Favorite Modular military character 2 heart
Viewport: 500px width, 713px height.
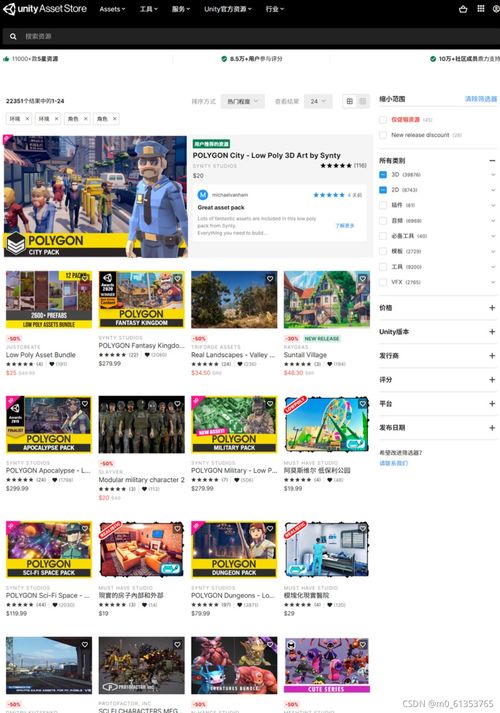[178, 403]
